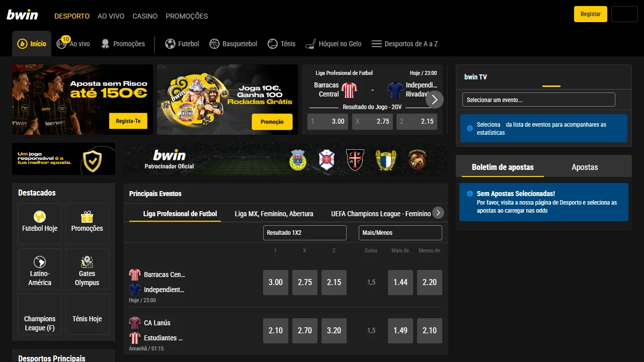The height and width of the screenshot is (362, 644).
Task: Pick home odds 3.00 in featured match card
Action: tap(328, 121)
